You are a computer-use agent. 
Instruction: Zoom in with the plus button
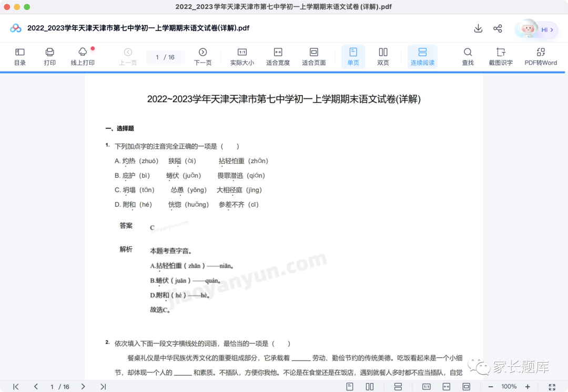pos(528,387)
